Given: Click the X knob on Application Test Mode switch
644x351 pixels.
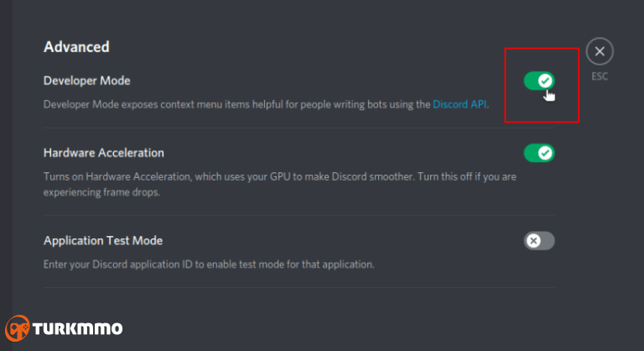Looking at the screenshot, I should 533,241.
